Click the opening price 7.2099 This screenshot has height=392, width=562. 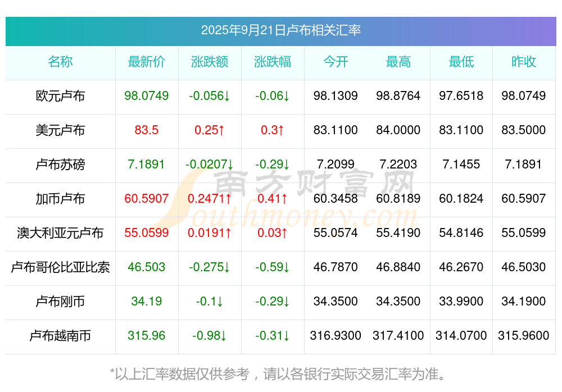(x=336, y=164)
